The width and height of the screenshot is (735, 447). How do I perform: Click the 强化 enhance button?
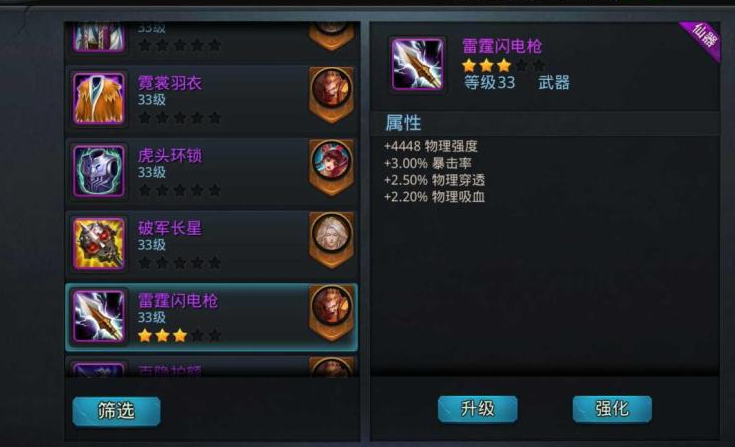tap(612, 409)
